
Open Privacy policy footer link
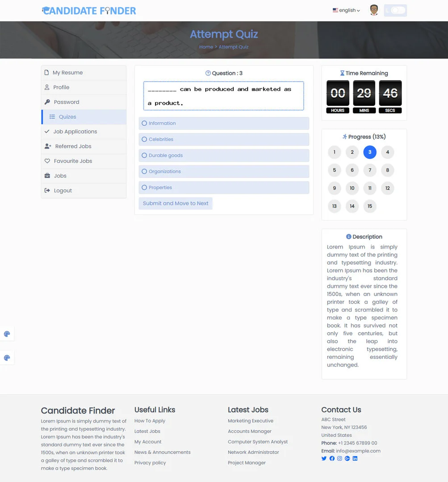[150, 463]
